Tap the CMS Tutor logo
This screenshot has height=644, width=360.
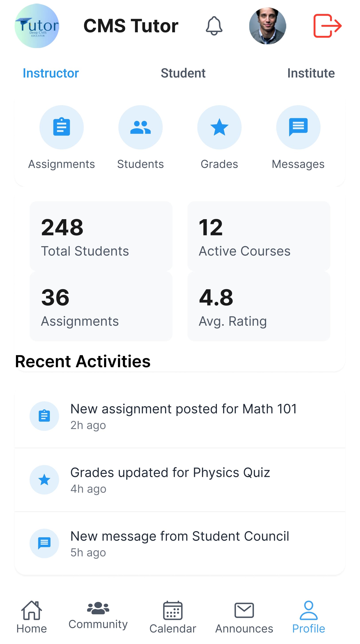point(37,26)
